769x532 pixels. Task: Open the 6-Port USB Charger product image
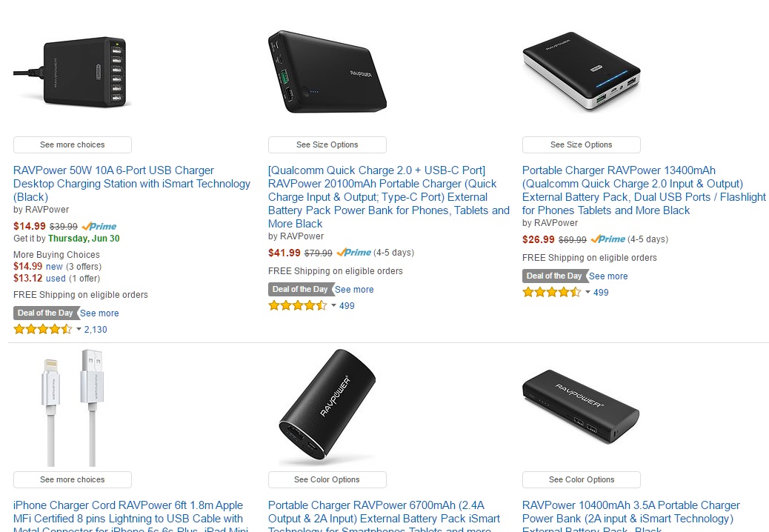(72, 72)
